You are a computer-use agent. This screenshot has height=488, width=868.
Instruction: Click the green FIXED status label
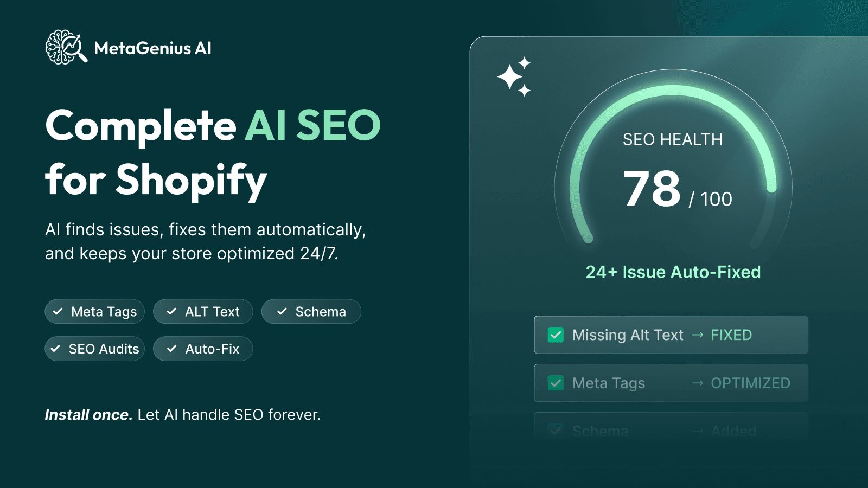731,335
